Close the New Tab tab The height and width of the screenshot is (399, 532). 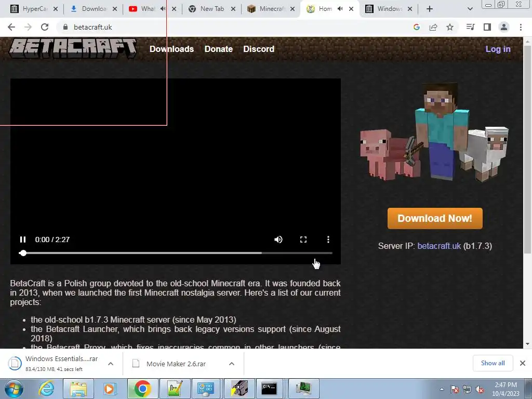coord(233,9)
